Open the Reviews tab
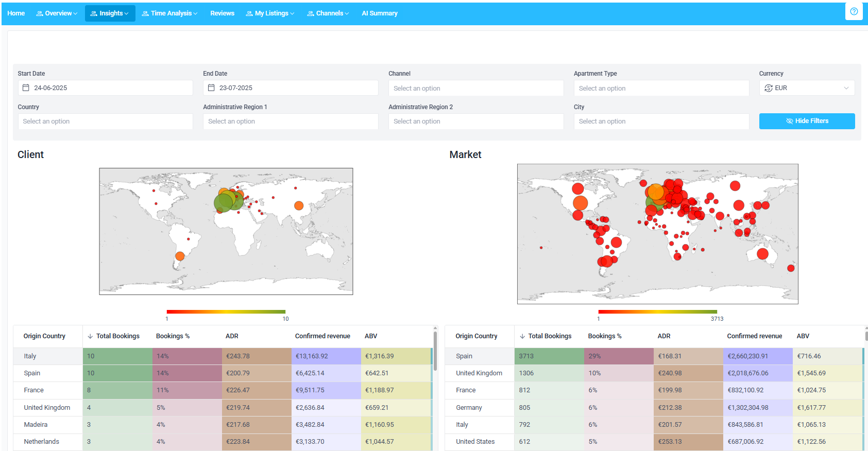The height and width of the screenshot is (451, 868). pyautogui.click(x=222, y=13)
